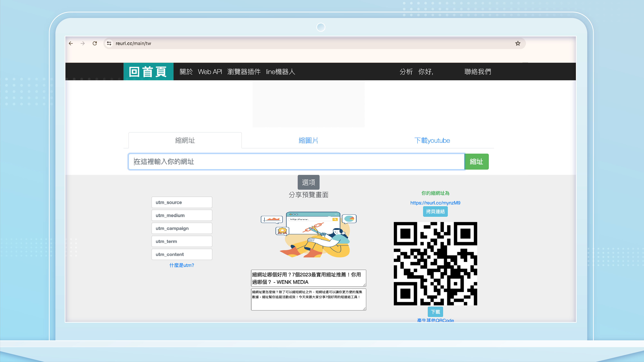Switch to the 下載youtube tab
Viewport: 644px width, 362px height.
click(x=432, y=140)
